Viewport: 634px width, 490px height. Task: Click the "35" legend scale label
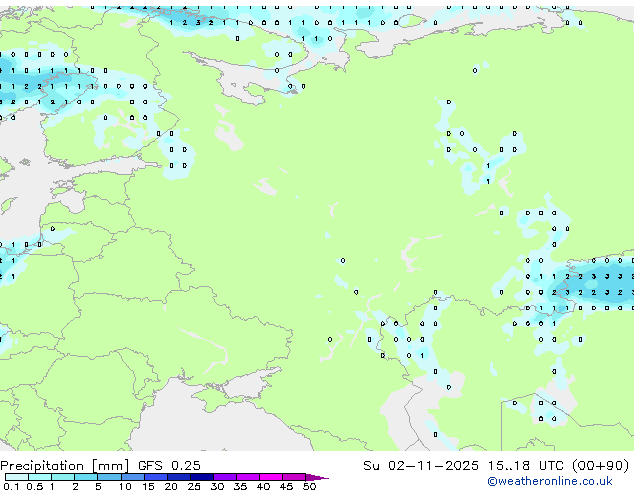240,486
